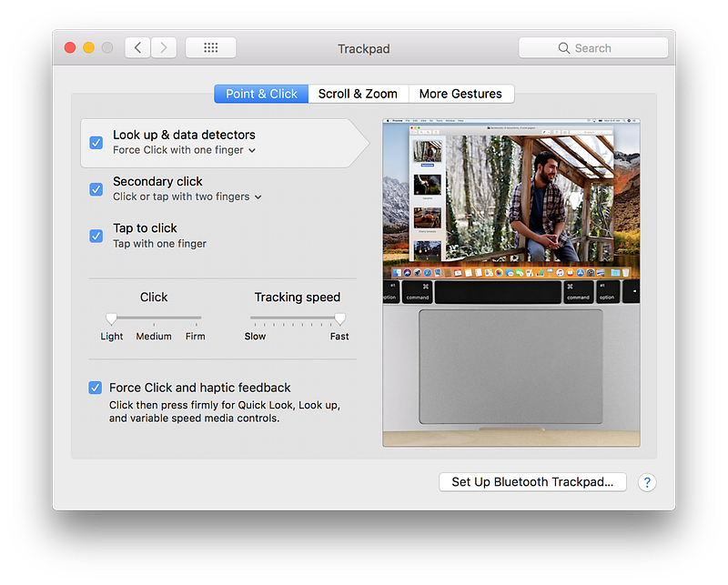Viewport: 728px width, 585px height.
Task: Click Set Up Bluetooth Trackpad button
Action: tap(532, 482)
